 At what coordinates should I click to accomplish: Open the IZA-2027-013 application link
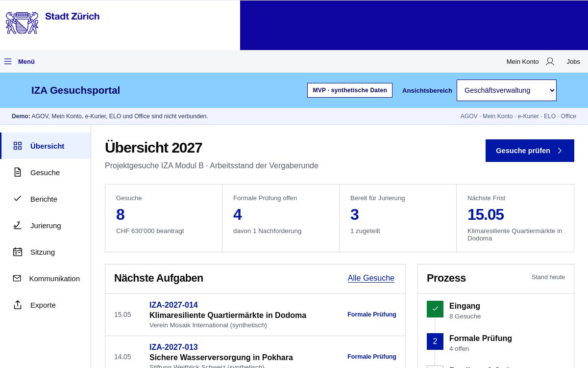173,347
